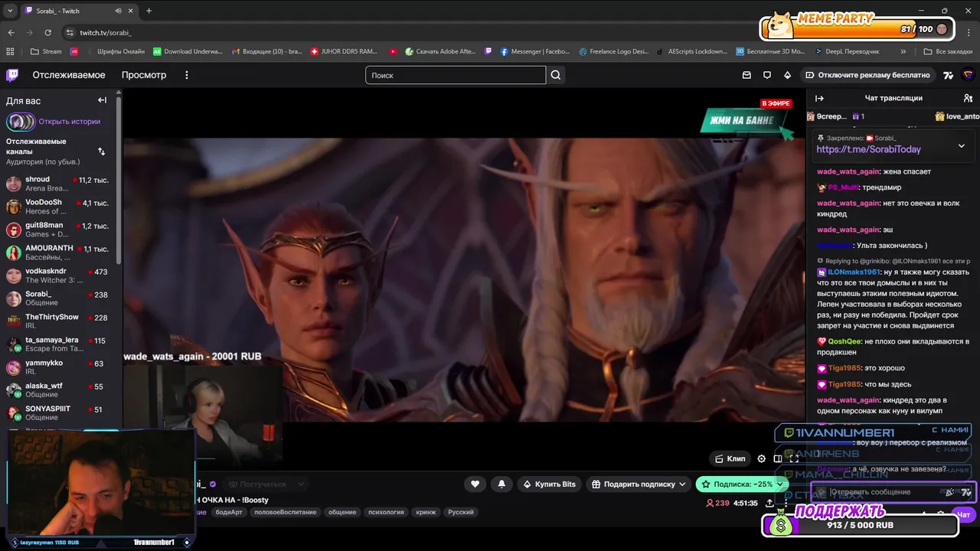Click the Get Bits crown icon

pyautogui.click(x=787, y=75)
